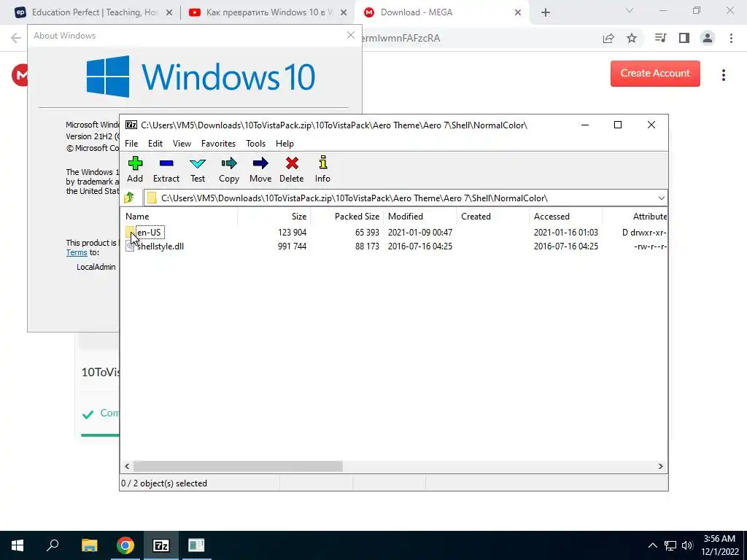Toggle the Chrome side panel
Image resolution: width=747 pixels, height=560 pixels.
(684, 38)
